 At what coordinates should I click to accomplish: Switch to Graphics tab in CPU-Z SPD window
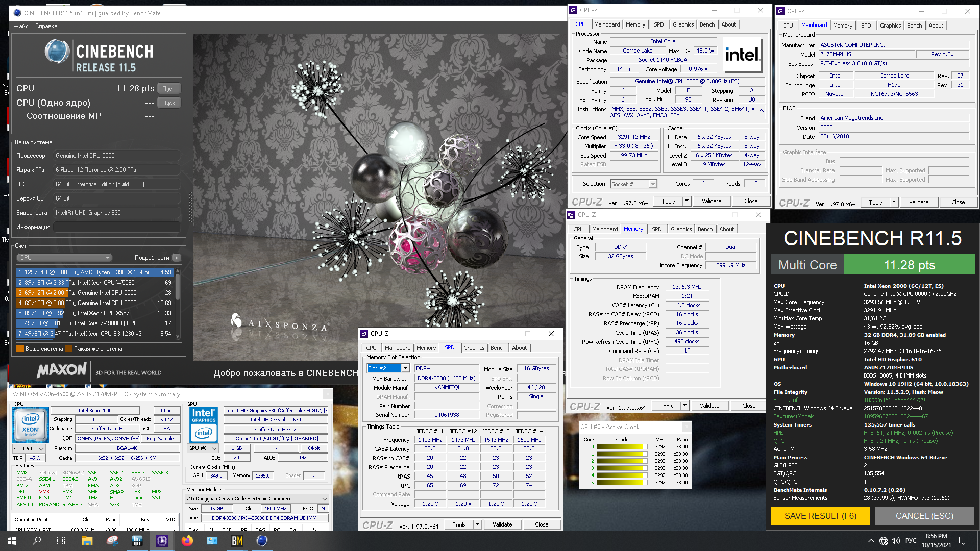click(474, 348)
